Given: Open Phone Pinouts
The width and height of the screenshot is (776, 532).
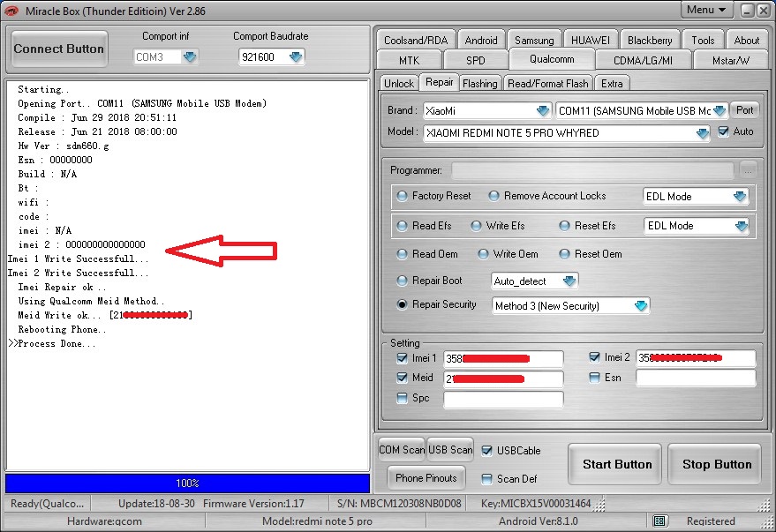Looking at the screenshot, I should (x=426, y=477).
